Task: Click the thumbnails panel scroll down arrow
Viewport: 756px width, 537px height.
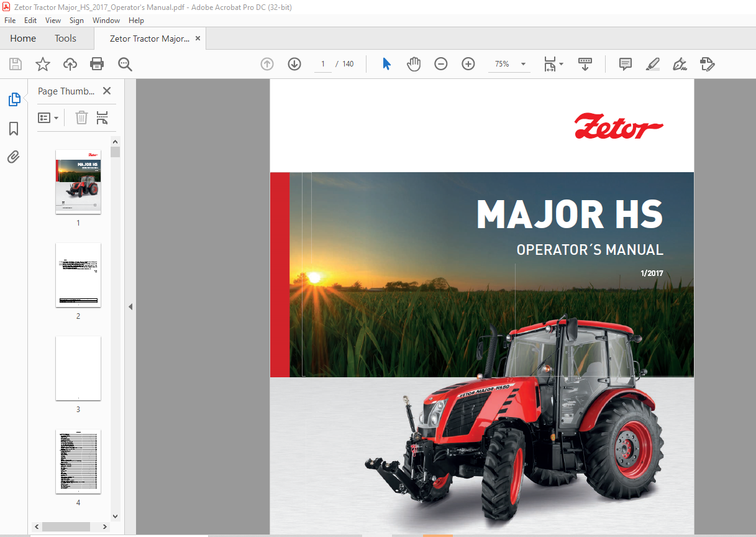Action: pos(115,516)
